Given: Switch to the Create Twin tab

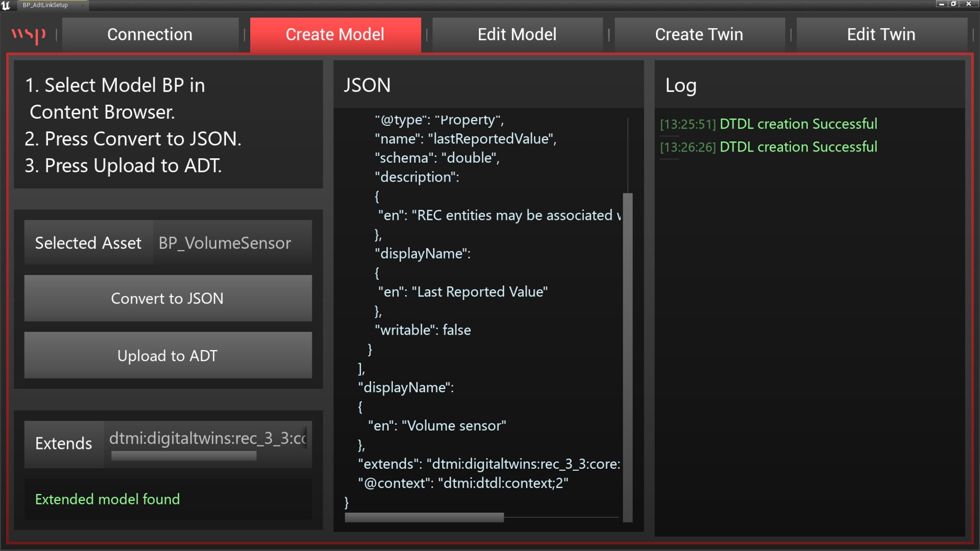Looking at the screenshot, I should [699, 34].
